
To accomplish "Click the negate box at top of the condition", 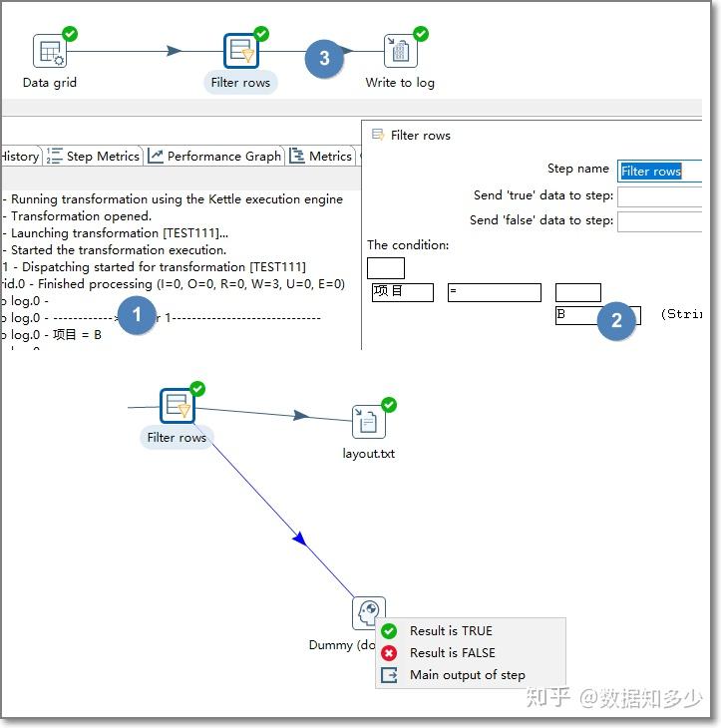I will click(386, 268).
